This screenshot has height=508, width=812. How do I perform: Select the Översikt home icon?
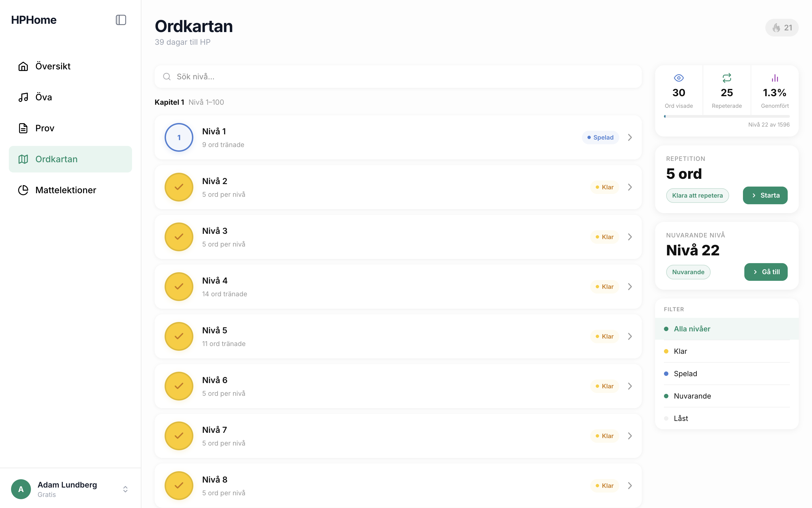[23, 66]
